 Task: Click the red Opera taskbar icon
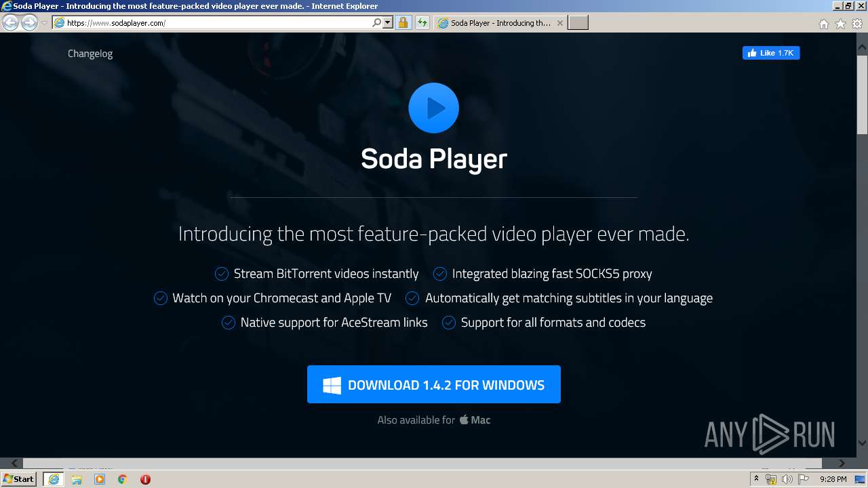(x=145, y=479)
